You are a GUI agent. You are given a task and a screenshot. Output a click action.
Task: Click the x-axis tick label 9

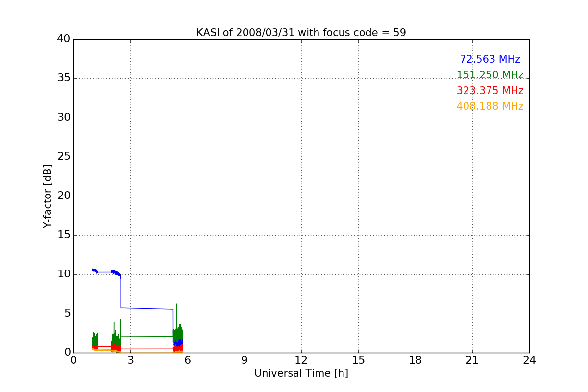coord(245,360)
